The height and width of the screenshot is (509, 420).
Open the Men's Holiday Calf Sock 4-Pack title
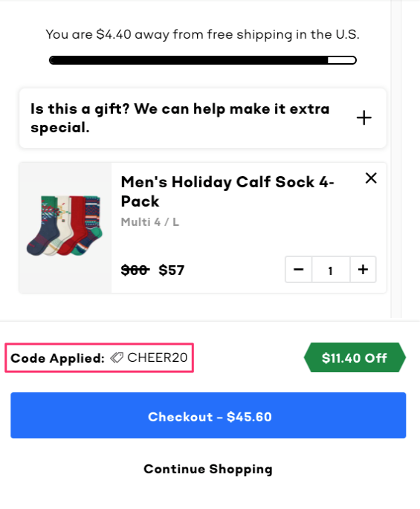click(x=227, y=192)
